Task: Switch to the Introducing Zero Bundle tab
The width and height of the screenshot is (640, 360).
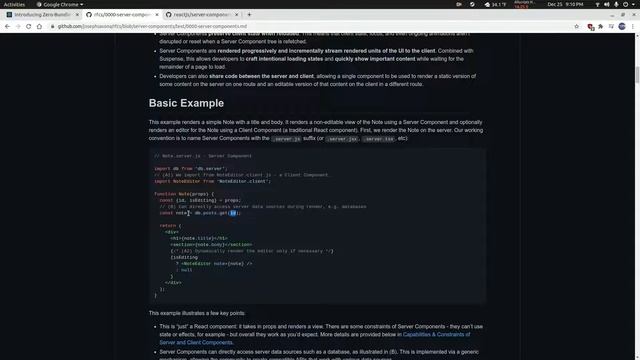Action: tap(42, 15)
